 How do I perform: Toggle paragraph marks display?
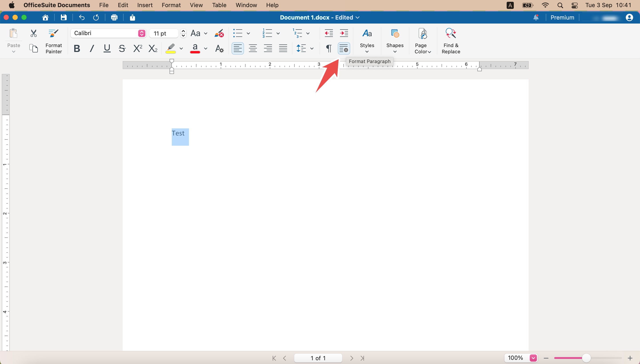[329, 48]
